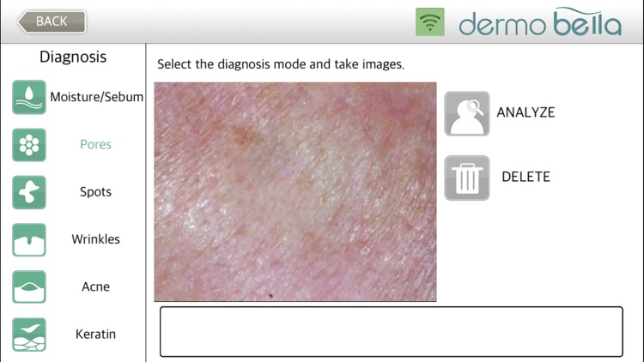The height and width of the screenshot is (362, 644).
Task: Tap the green Wi-Fi status icon
Action: tap(430, 21)
